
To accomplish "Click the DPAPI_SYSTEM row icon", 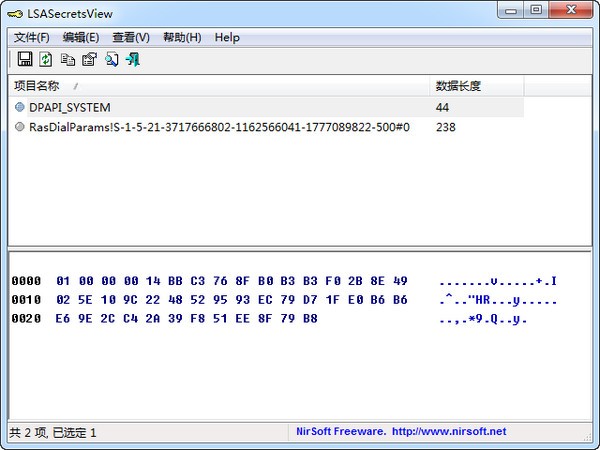I will click(20, 107).
